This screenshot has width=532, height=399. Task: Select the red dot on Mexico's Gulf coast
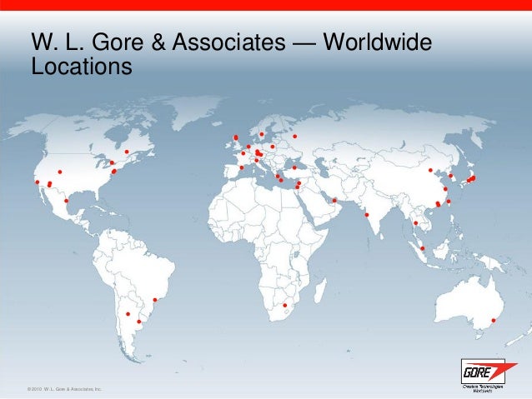(66, 201)
